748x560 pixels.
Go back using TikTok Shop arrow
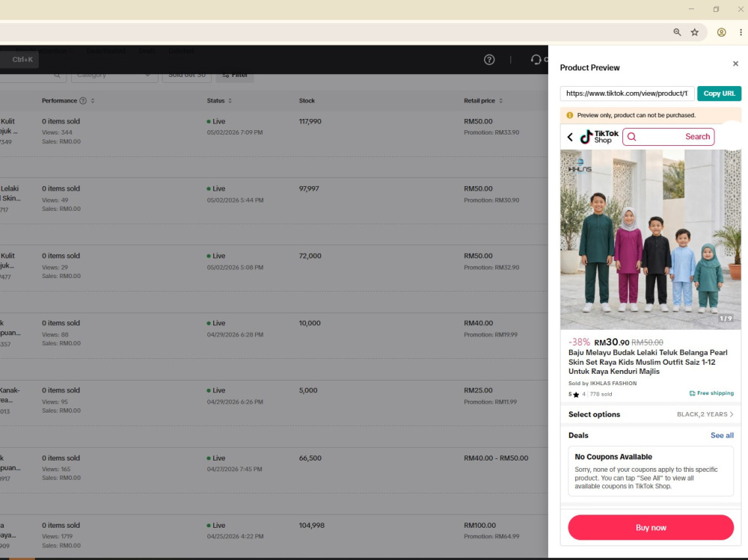pos(570,137)
